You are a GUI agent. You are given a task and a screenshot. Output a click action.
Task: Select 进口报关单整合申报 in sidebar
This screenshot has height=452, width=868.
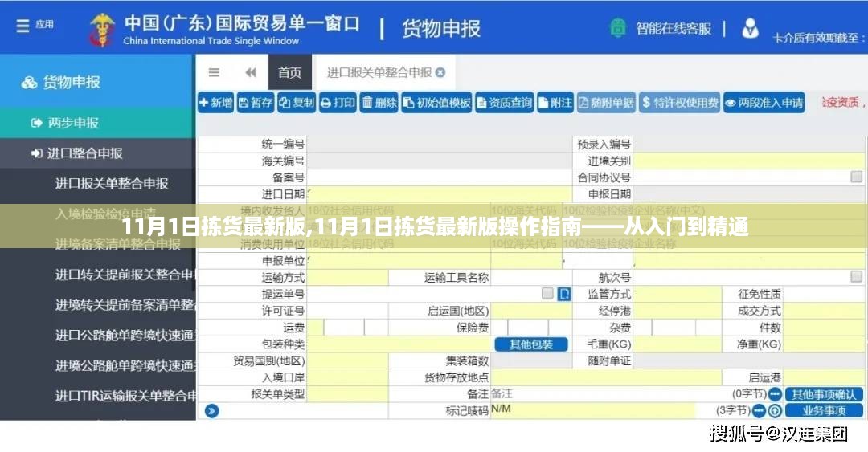coord(112,184)
